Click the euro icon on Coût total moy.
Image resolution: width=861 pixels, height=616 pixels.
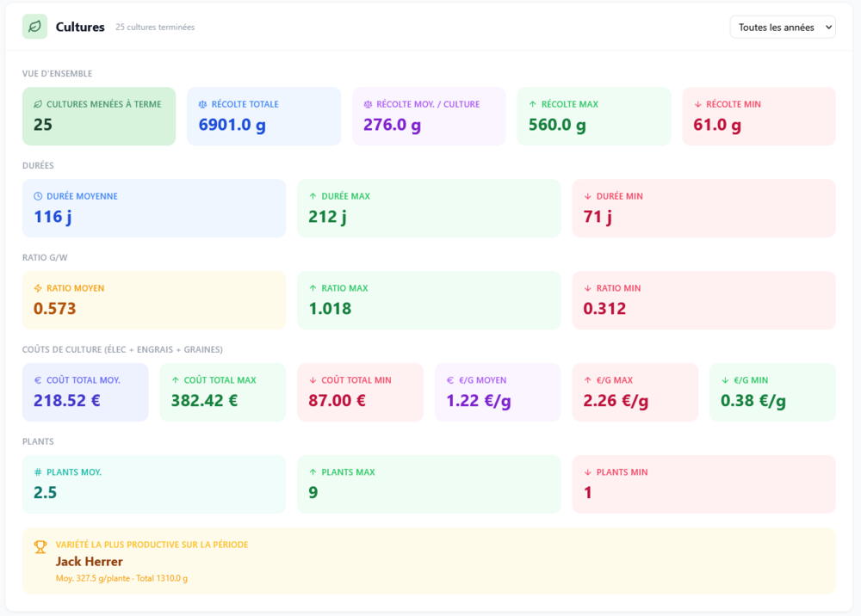pyautogui.click(x=38, y=380)
